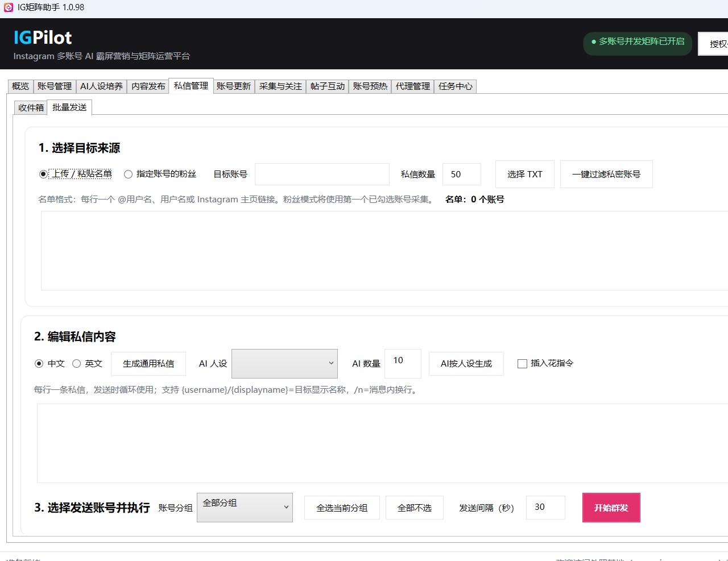Start mass sending with 开始群发 button
Image resolution: width=728 pixels, height=561 pixels.
coord(611,508)
